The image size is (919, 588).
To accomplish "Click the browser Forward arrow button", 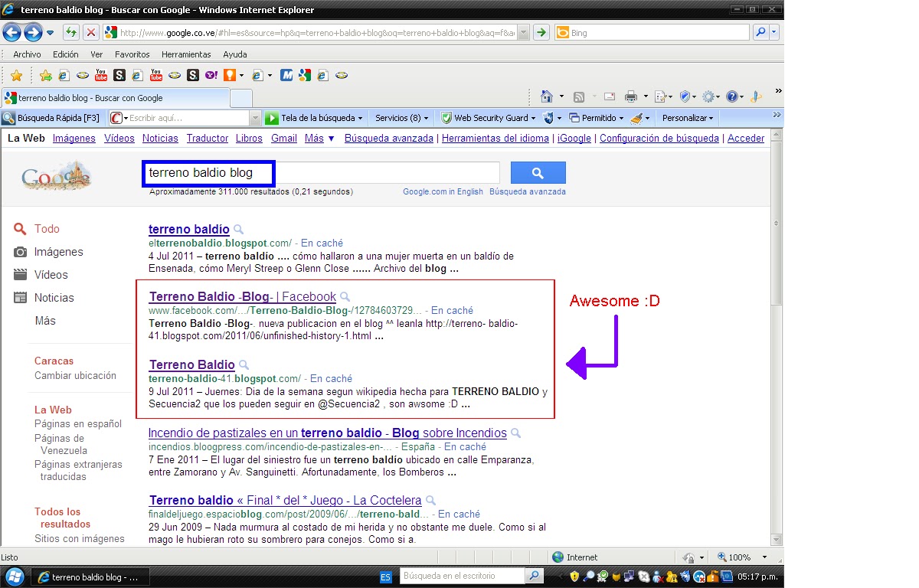I will tap(33, 32).
